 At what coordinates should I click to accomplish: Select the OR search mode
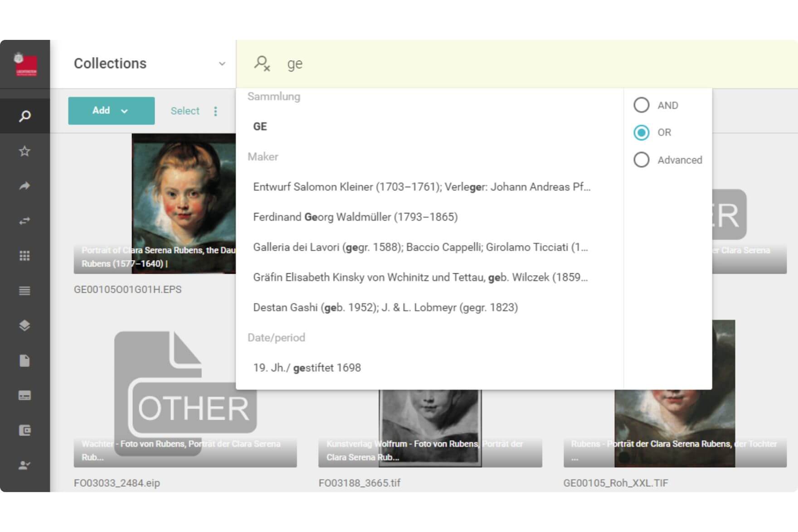pyautogui.click(x=641, y=132)
